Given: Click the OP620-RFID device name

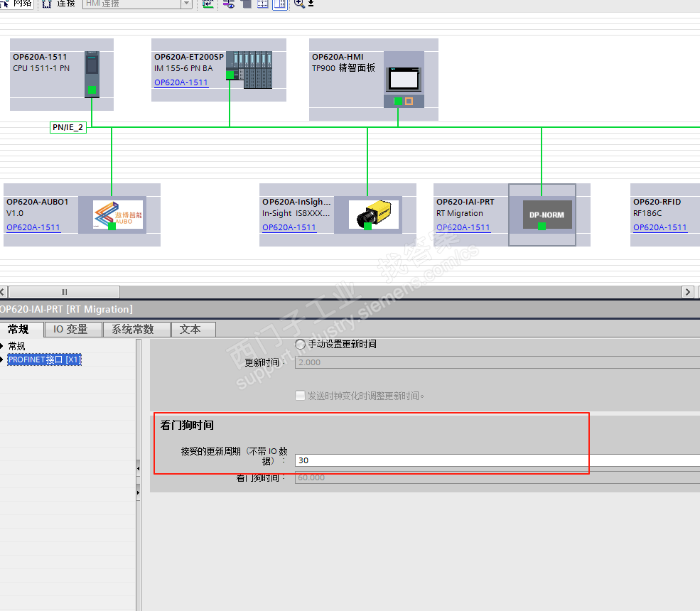Looking at the screenshot, I should [657, 202].
